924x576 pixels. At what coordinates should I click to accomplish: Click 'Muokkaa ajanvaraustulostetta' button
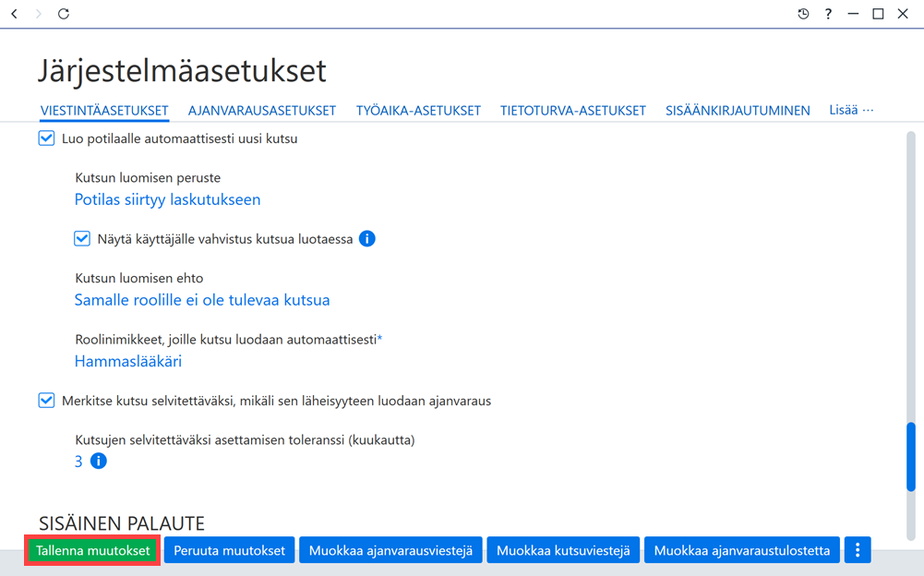click(742, 551)
